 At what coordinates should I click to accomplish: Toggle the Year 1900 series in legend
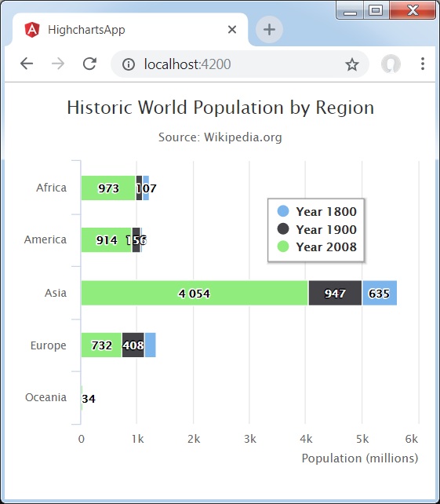pos(317,229)
